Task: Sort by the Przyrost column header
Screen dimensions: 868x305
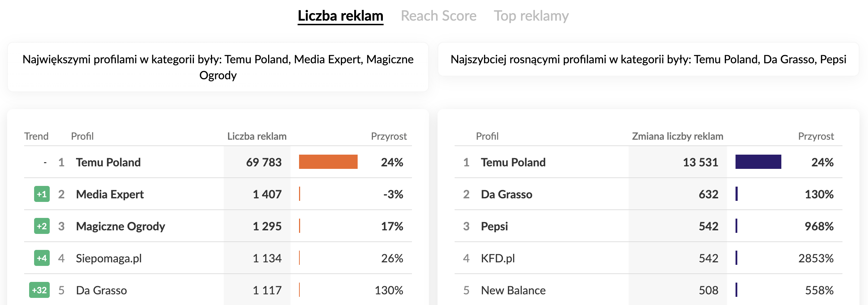Action: pyautogui.click(x=389, y=136)
